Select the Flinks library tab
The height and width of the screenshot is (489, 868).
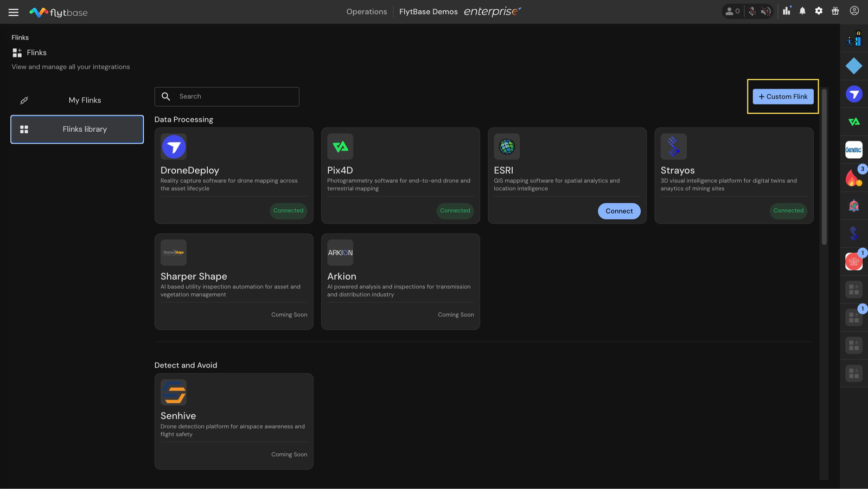pyautogui.click(x=77, y=129)
